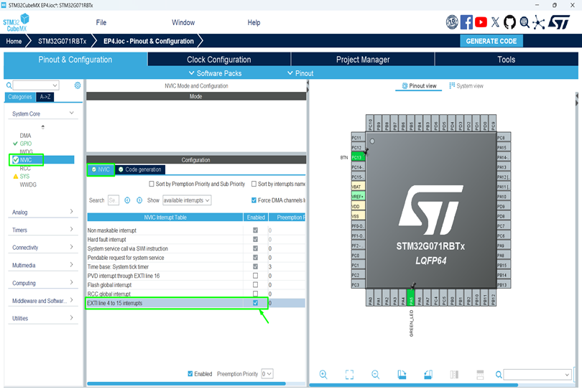
Task: Click the vertical split layout icon
Action: [x=454, y=375]
